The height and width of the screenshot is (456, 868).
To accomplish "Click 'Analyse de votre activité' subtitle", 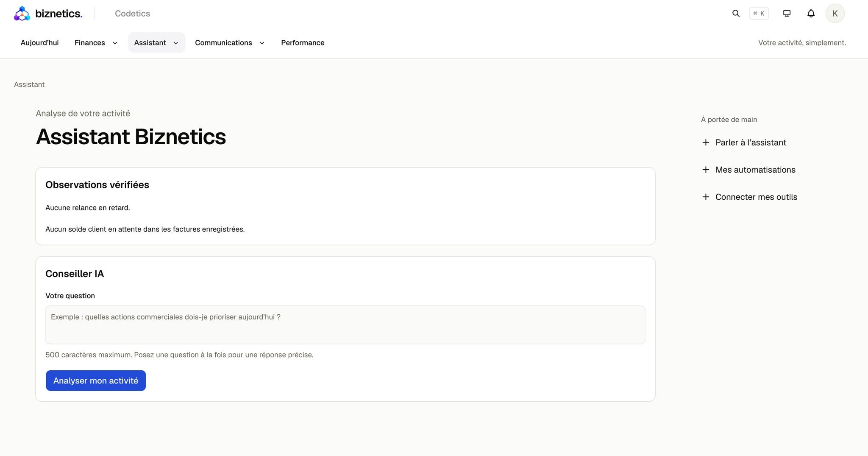I will click(83, 113).
